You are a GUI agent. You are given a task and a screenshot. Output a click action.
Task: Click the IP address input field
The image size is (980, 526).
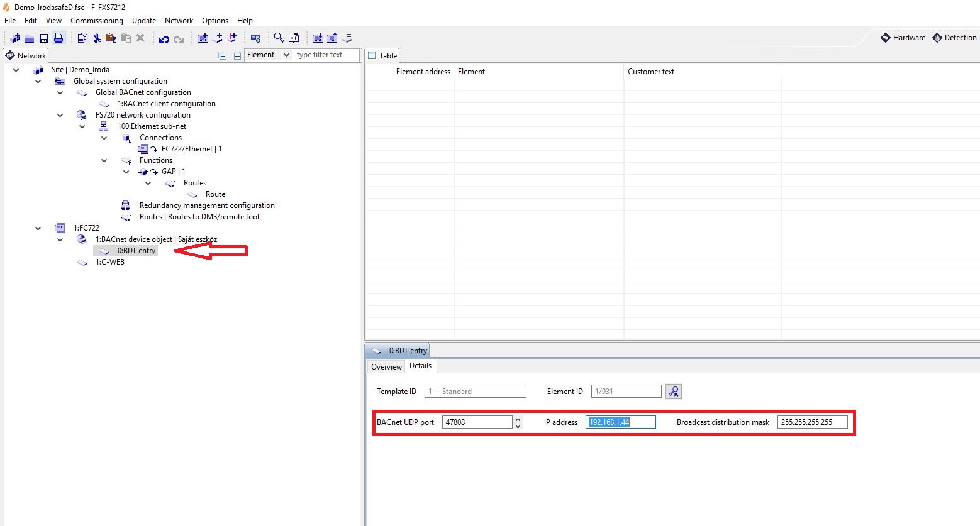click(x=620, y=422)
